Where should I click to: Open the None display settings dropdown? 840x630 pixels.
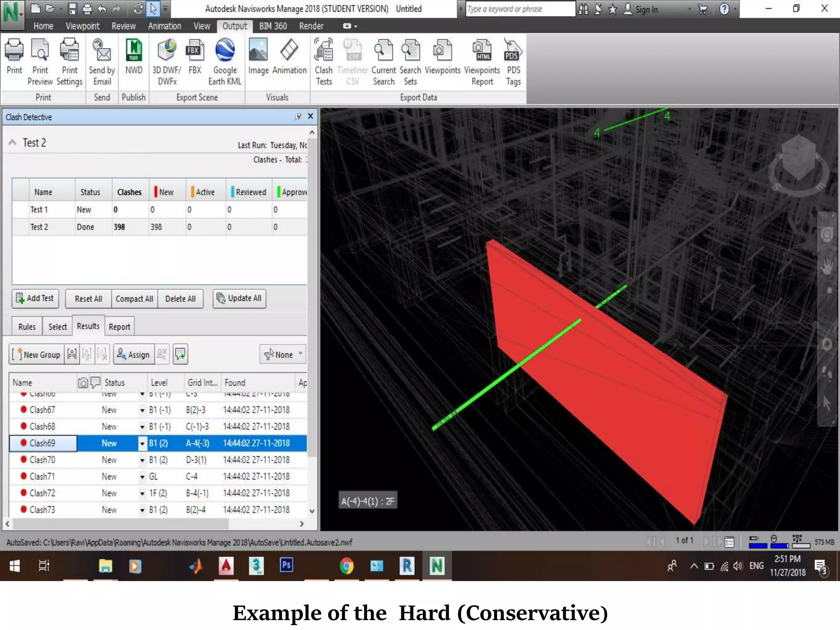pyautogui.click(x=283, y=354)
